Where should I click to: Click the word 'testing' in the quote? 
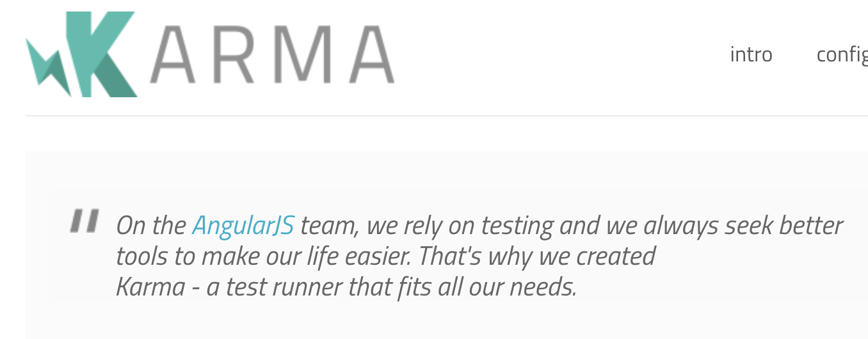tap(517, 226)
